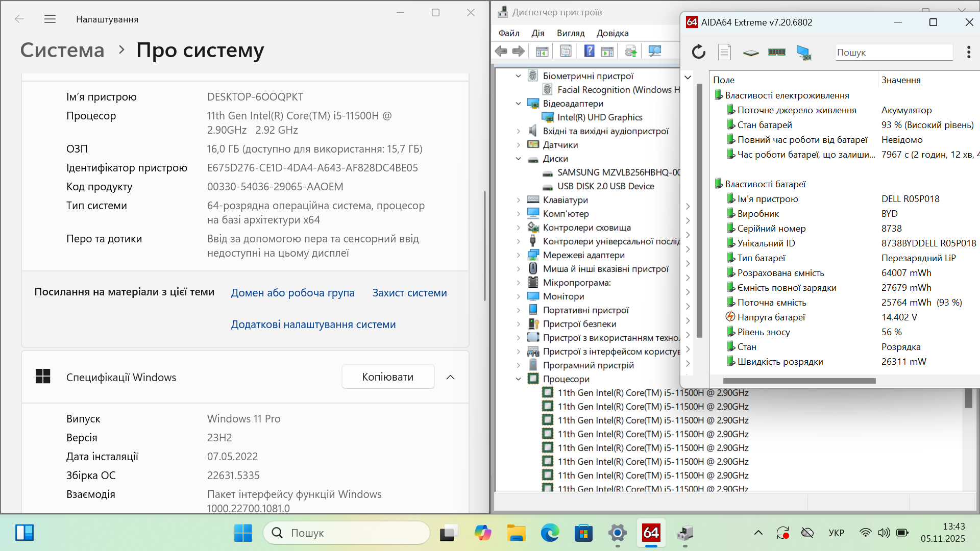Collapse the Специфікації Windows section
Viewport: 980px width, 551px height.
450,377
